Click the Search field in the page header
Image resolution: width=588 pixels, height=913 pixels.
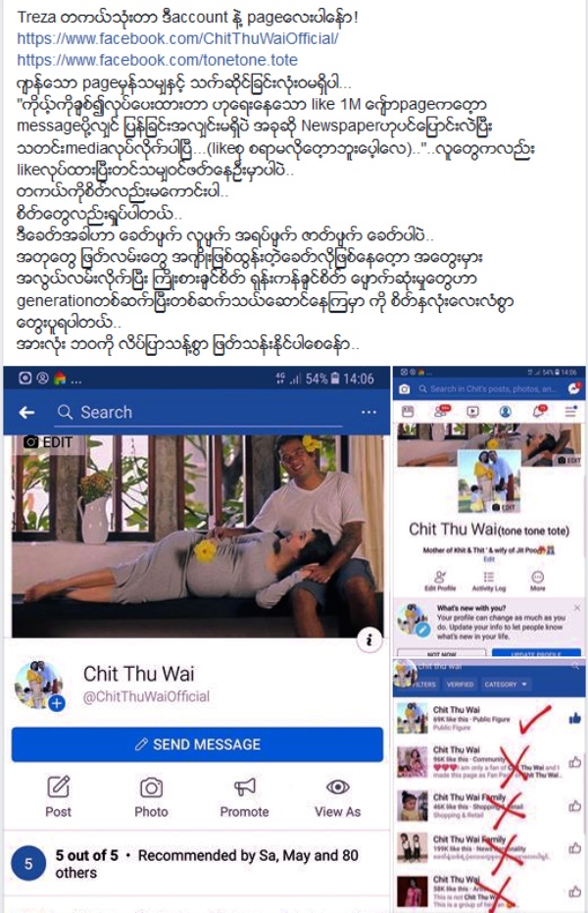click(x=198, y=413)
